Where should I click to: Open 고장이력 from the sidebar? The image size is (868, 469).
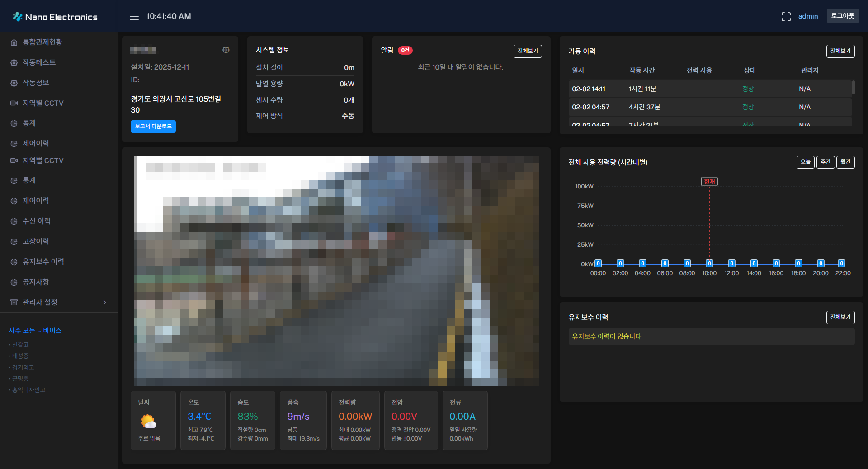tap(36, 241)
